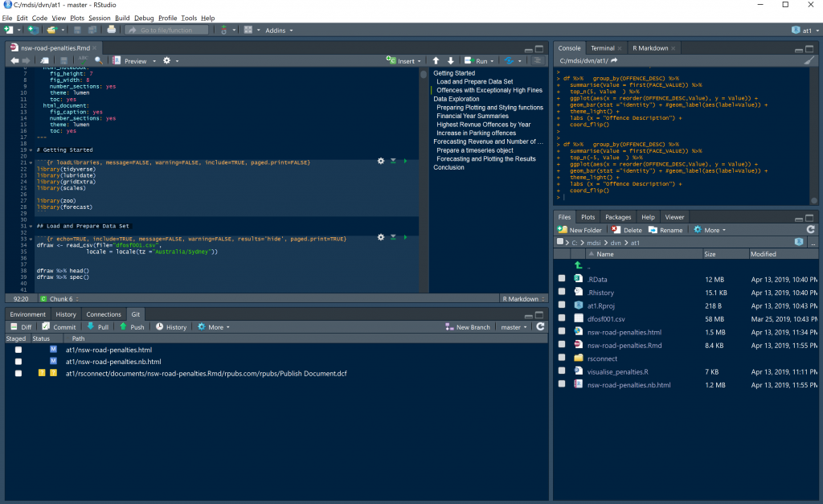This screenshot has width=823, height=504.
Task: Open the Preview options dropdown arrow
Action: [154, 61]
